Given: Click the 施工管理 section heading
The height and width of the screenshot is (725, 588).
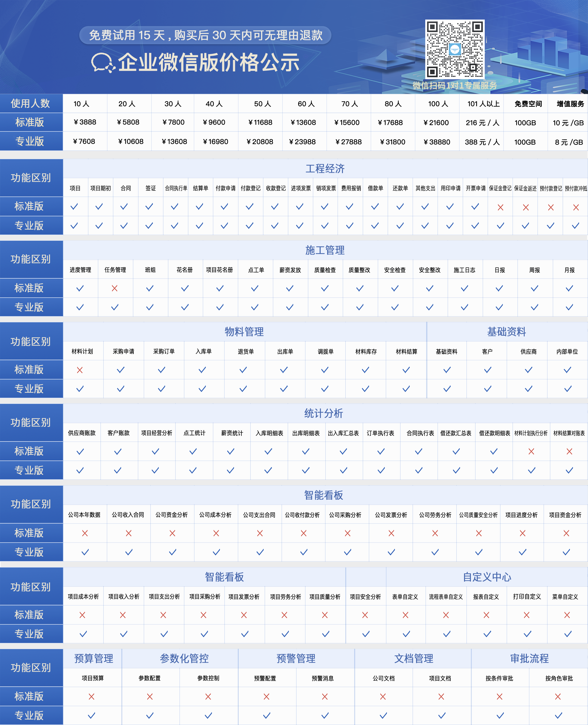Looking at the screenshot, I should click(x=325, y=250).
